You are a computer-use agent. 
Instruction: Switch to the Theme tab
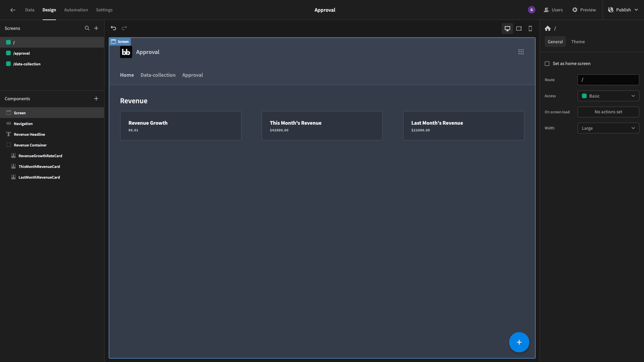578,42
